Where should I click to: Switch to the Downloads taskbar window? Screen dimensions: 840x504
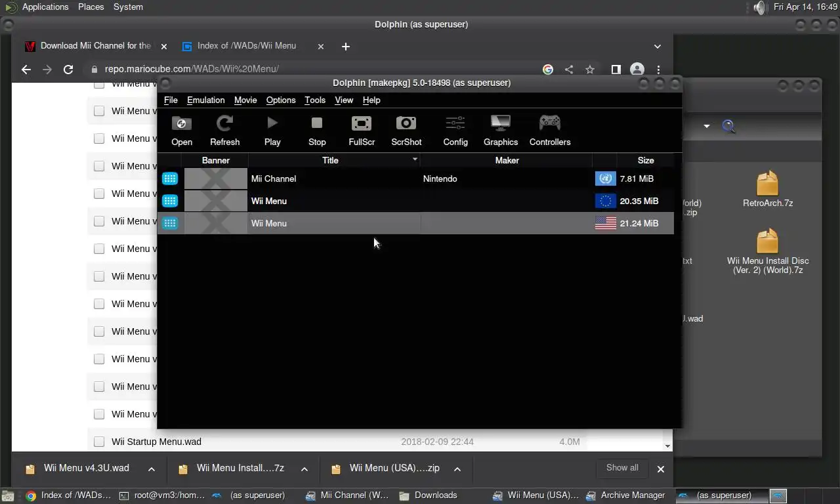430,495
